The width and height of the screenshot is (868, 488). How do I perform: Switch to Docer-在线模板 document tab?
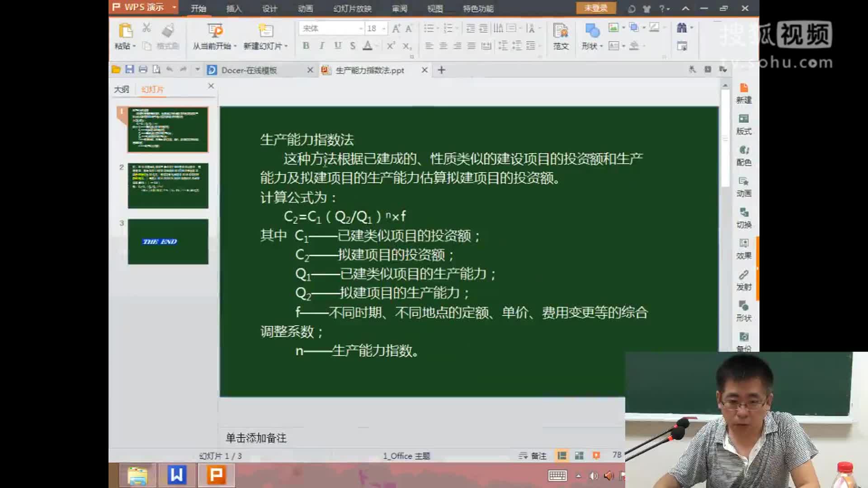coord(249,70)
